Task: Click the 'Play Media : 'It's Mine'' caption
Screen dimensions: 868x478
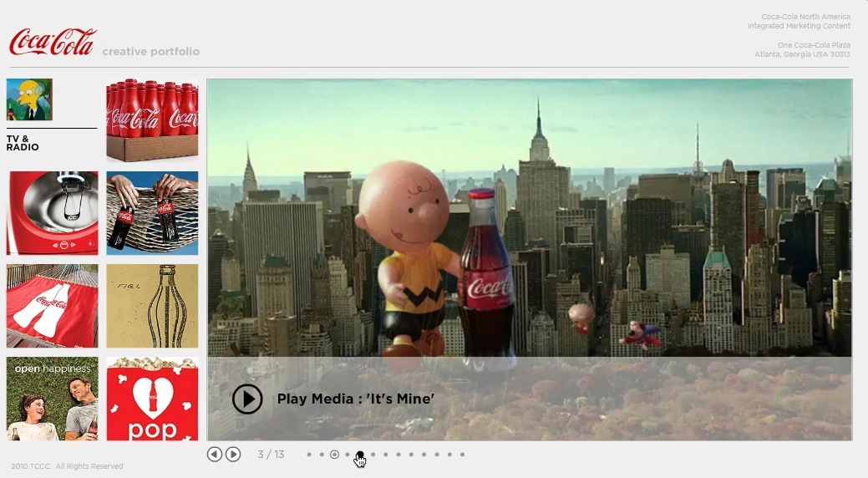Action: pyautogui.click(x=355, y=399)
